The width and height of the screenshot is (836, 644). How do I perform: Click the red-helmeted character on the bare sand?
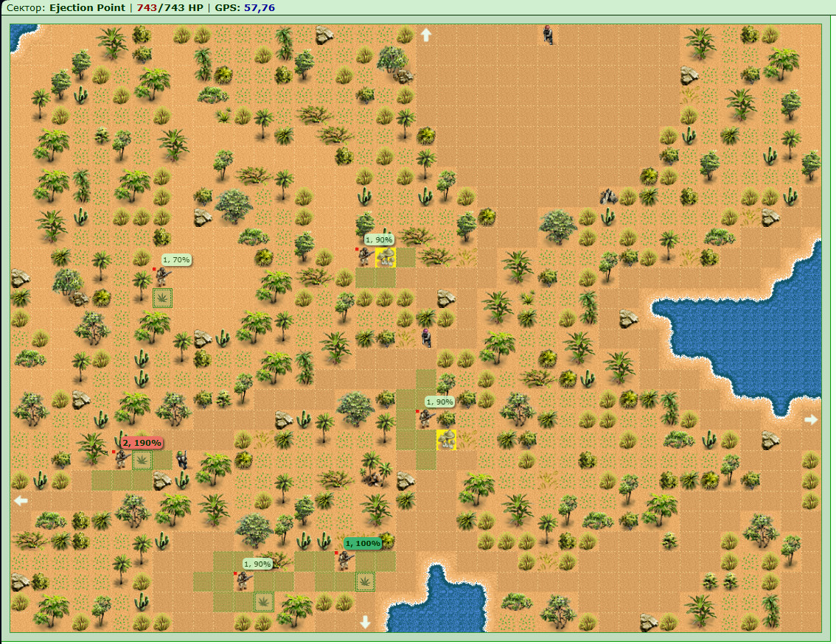pos(548,35)
